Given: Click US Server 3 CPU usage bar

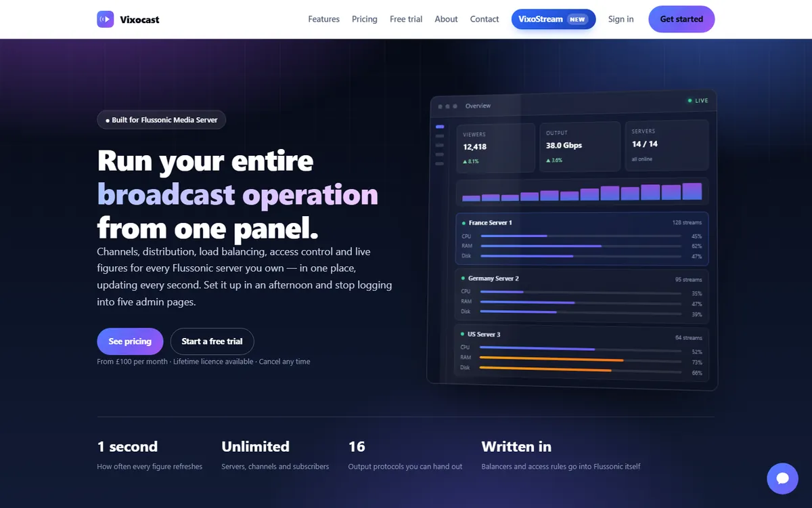Looking at the screenshot, I should click(x=580, y=350).
